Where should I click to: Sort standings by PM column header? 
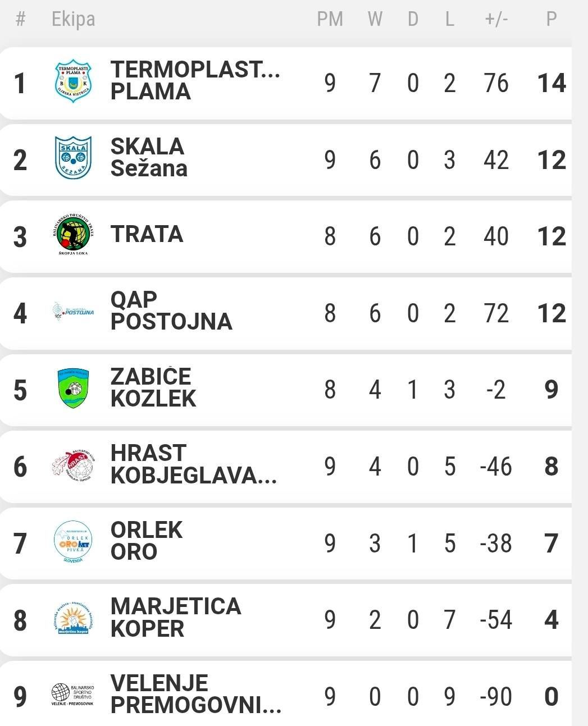330,19
